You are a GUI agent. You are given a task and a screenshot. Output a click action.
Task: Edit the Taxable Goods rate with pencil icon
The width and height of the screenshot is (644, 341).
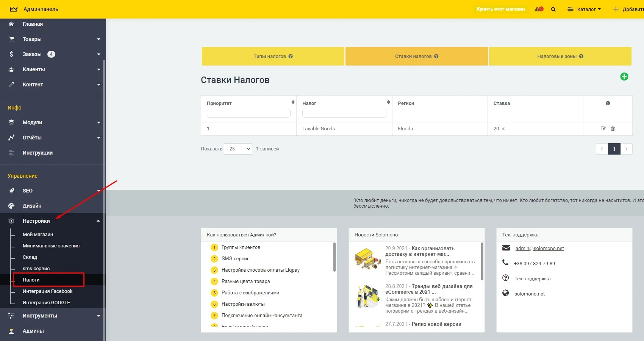pos(603,128)
